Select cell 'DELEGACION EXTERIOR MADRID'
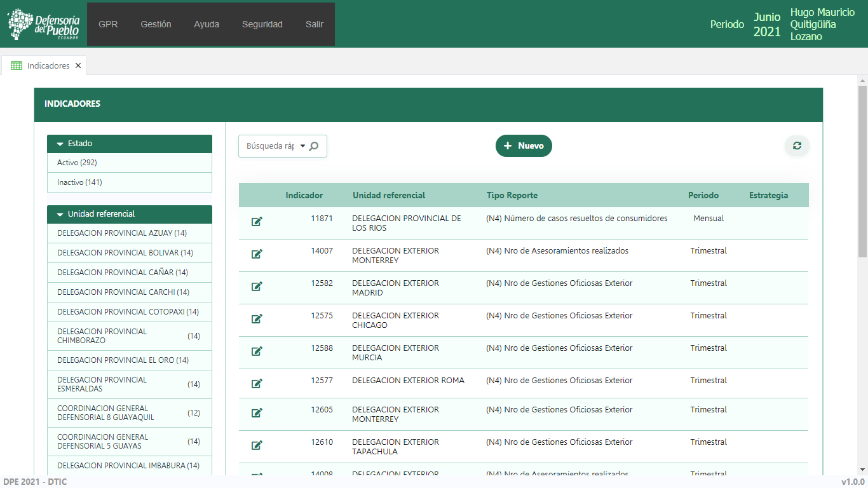Screen dimensions: 868x488 point(395,288)
